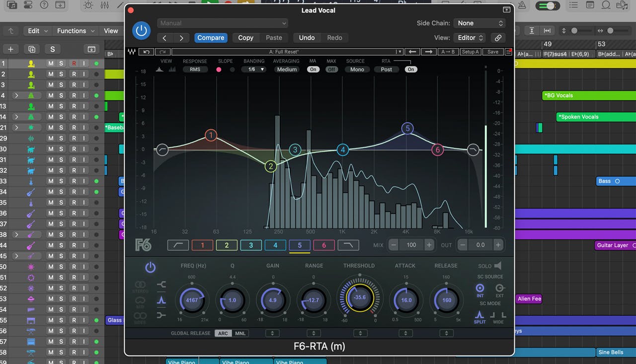The image size is (636, 364).
Task: Select the bell filter shape icon
Action: point(161,300)
